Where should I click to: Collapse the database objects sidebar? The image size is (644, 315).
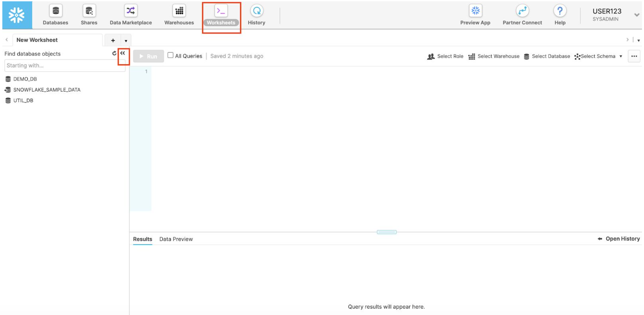point(123,53)
